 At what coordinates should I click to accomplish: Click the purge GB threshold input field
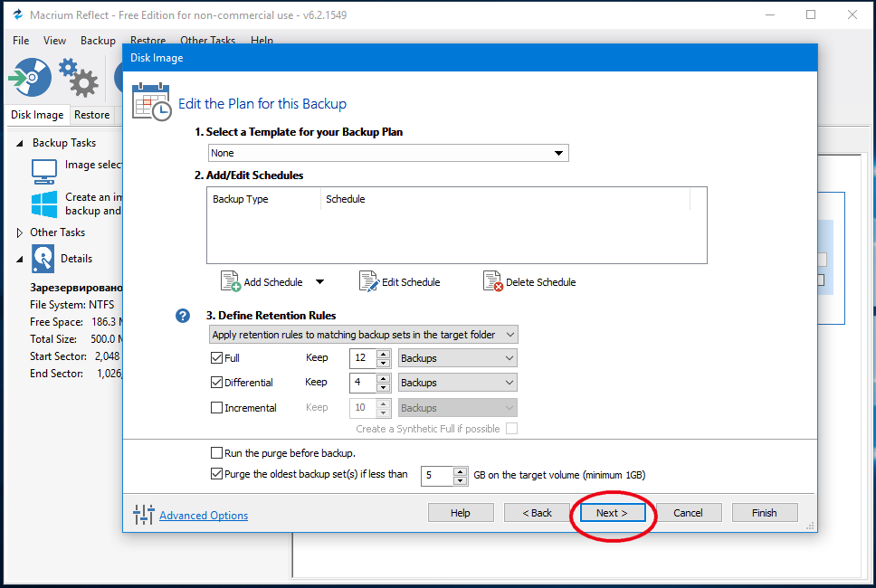[x=437, y=475]
